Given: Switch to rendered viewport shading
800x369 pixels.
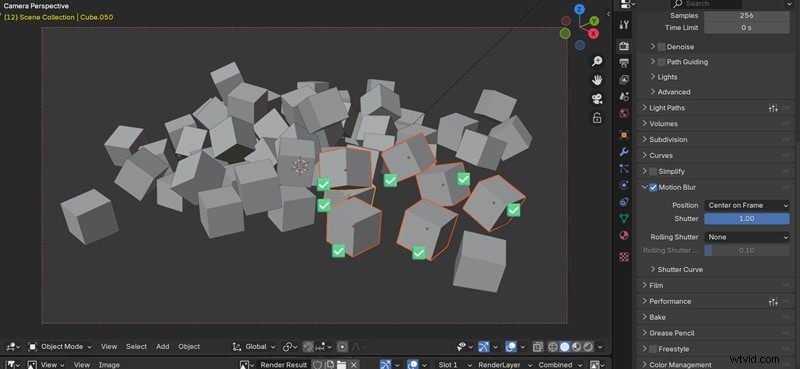Looking at the screenshot, I should click(588, 347).
